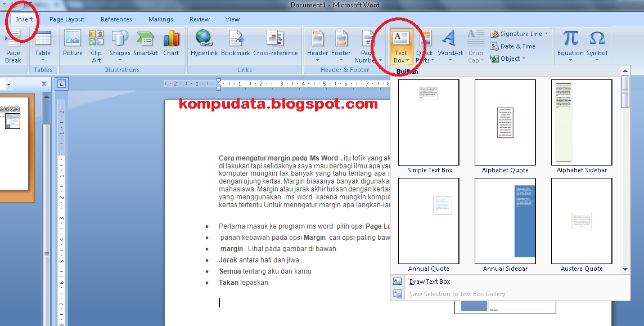Expand the Signature Line dropdown arrow

pyautogui.click(x=546, y=34)
